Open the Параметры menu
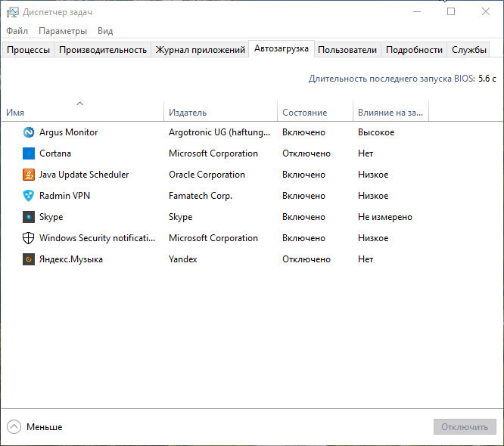The width and height of the screenshot is (504, 446). point(63,31)
